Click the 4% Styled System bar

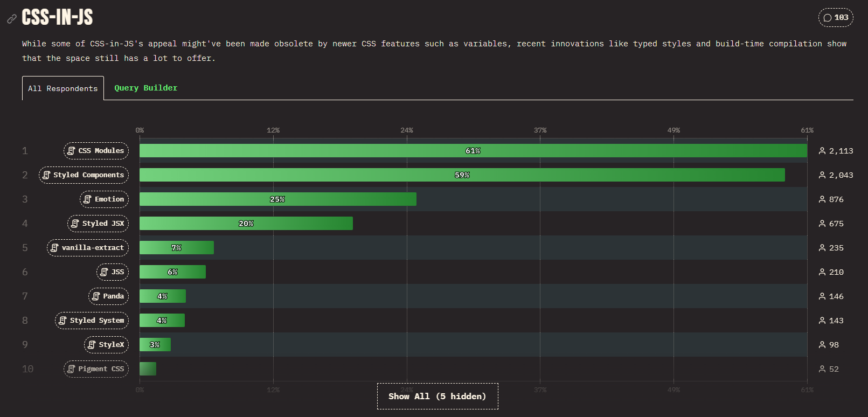162,321
